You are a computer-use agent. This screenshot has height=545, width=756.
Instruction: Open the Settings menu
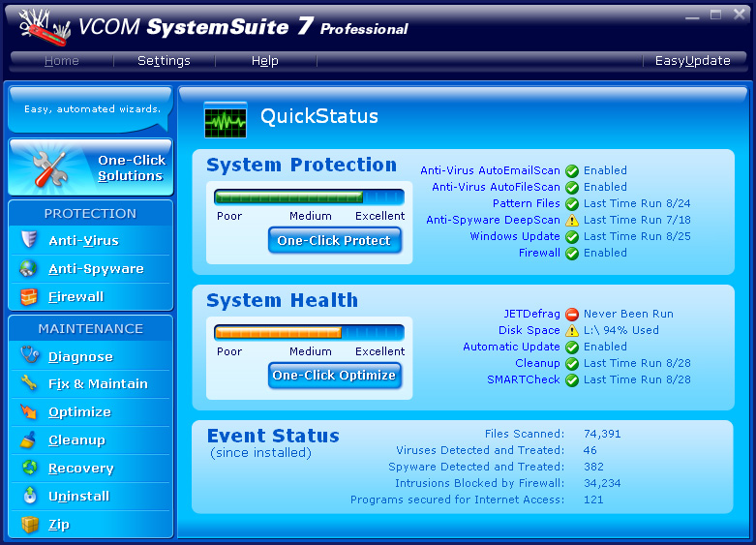[164, 61]
